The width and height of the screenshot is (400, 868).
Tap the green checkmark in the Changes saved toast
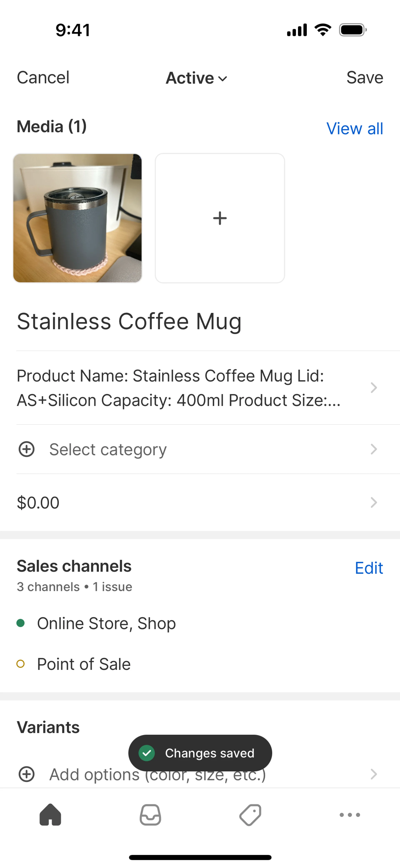coord(147,753)
